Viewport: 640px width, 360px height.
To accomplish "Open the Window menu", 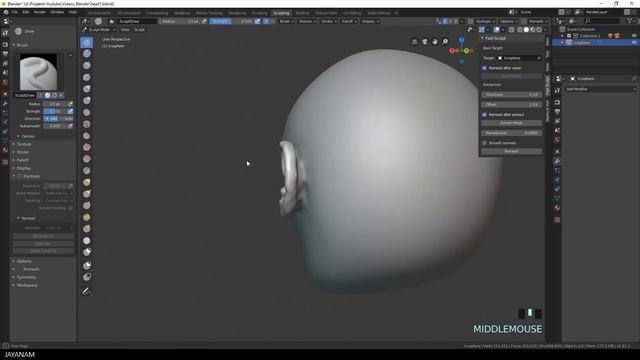I will pyautogui.click(x=57, y=12).
